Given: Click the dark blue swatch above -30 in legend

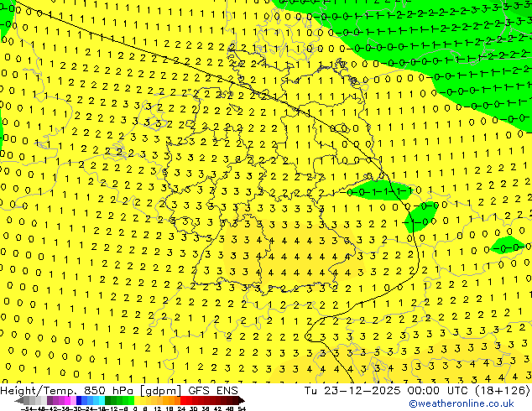Looking at the screenshot, I should pyautogui.click(x=79, y=401).
